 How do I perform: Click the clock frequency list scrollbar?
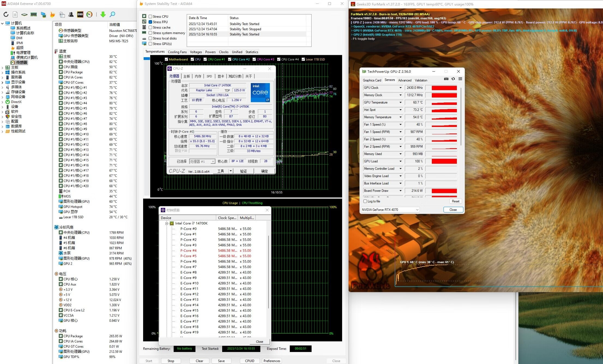coord(269,272)
